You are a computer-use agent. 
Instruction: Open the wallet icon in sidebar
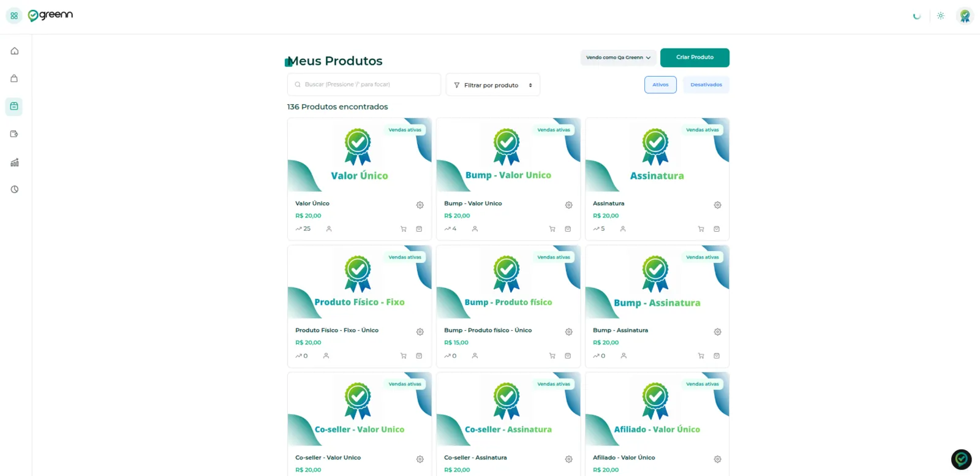click(14, 134)
